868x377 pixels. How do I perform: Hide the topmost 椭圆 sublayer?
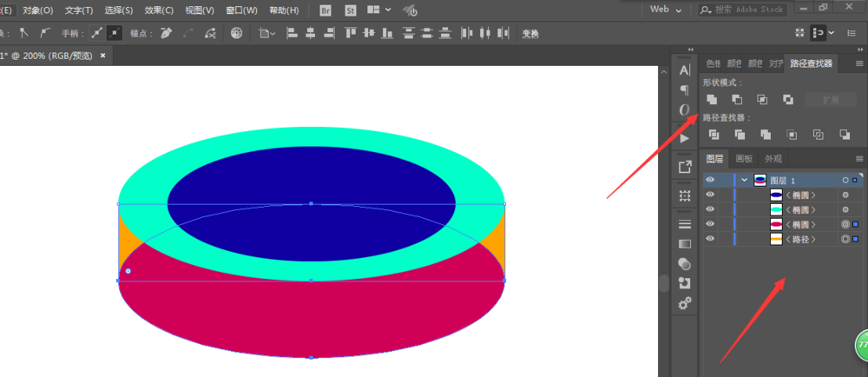[710, 195]
